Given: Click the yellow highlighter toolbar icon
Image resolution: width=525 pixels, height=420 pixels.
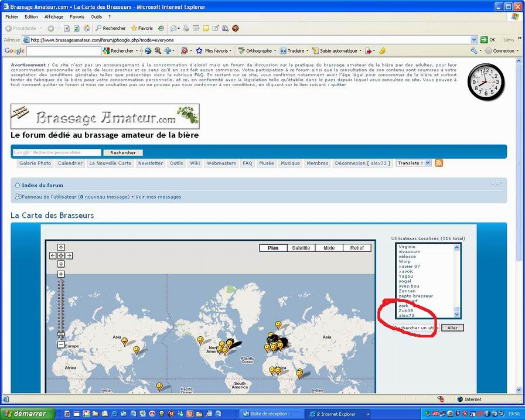Looking at the screenshot, I should pos(383,51).
